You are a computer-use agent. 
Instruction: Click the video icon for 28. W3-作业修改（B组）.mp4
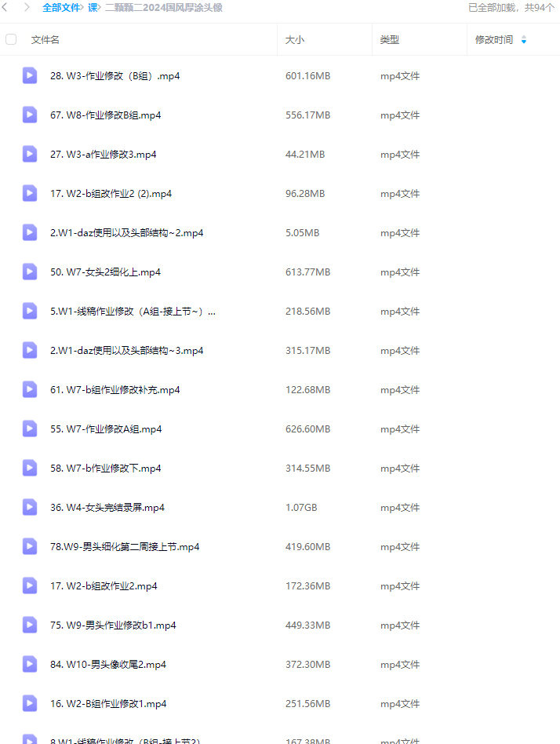pyautogui.click(x=29, y=75)
